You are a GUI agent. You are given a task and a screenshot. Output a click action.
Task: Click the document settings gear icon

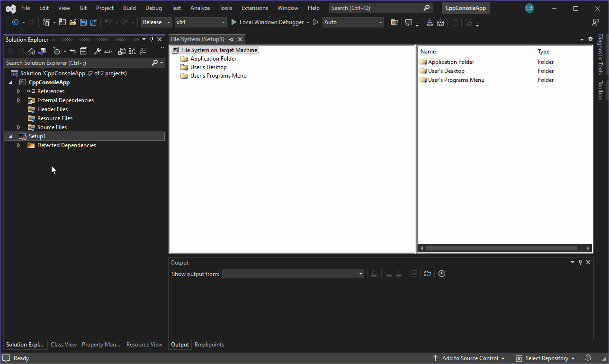(591, 39)
